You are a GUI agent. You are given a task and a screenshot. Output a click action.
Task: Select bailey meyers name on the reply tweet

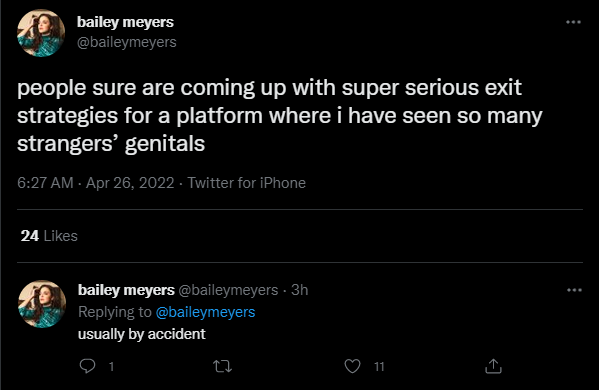coord(126,290)
